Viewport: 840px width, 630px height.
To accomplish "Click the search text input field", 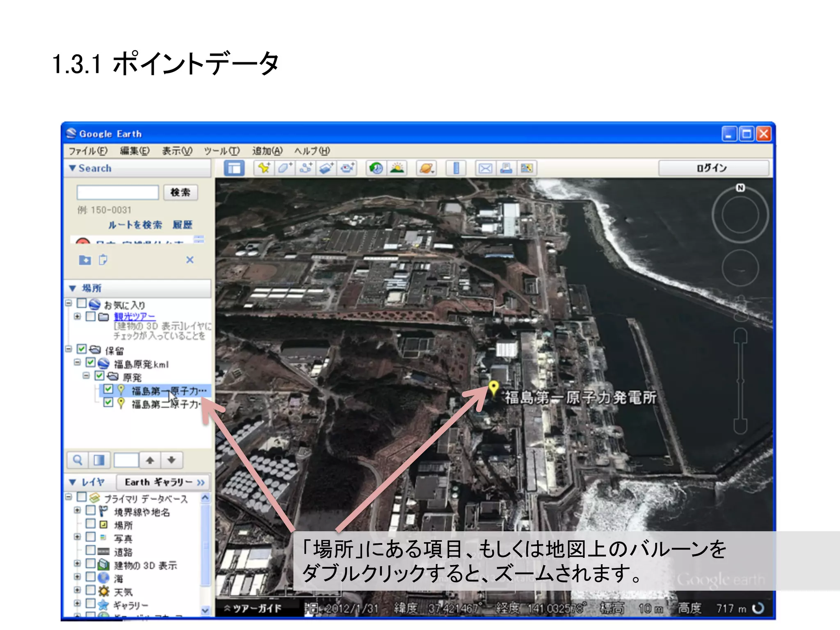I will click(x=118, y=192).
